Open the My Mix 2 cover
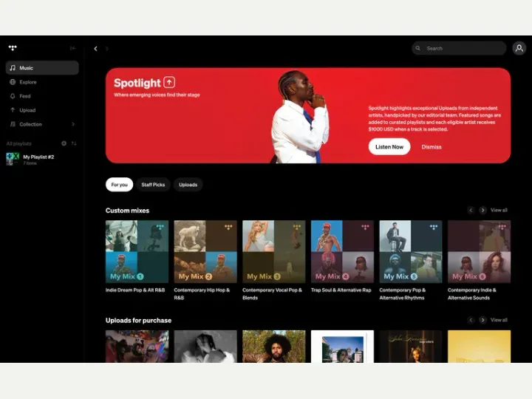The width and height of the screenshot is (532, 399). 205,252
